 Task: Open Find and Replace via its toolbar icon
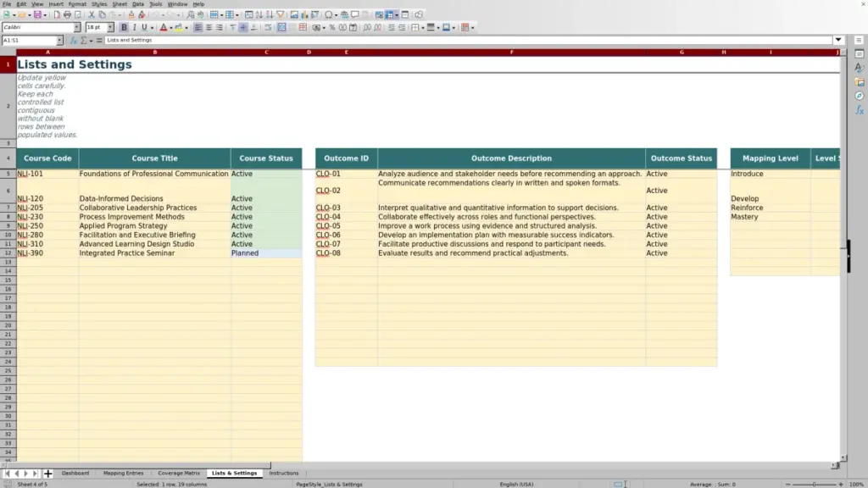(x=191, y=15)
